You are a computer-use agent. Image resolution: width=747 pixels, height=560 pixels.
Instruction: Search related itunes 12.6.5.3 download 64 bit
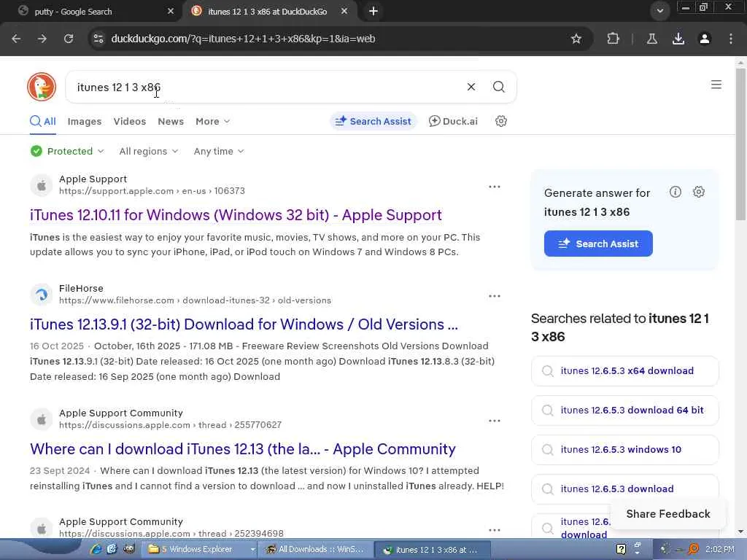(624, 411)
